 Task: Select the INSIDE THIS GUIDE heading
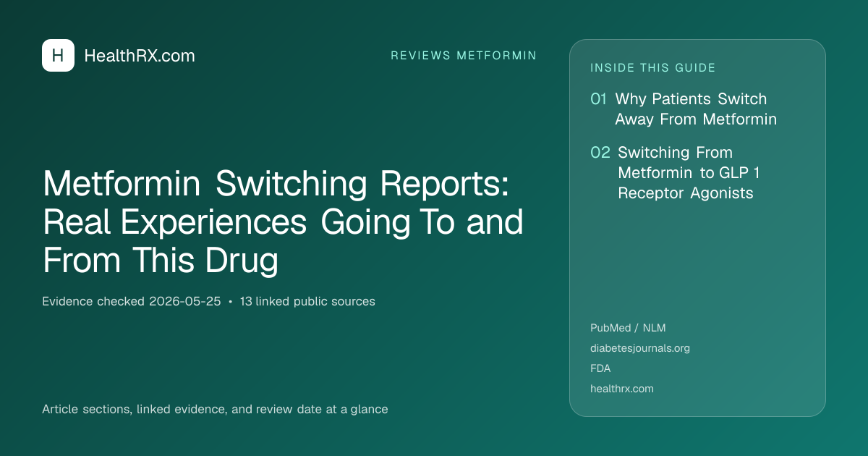click(653, 68)
